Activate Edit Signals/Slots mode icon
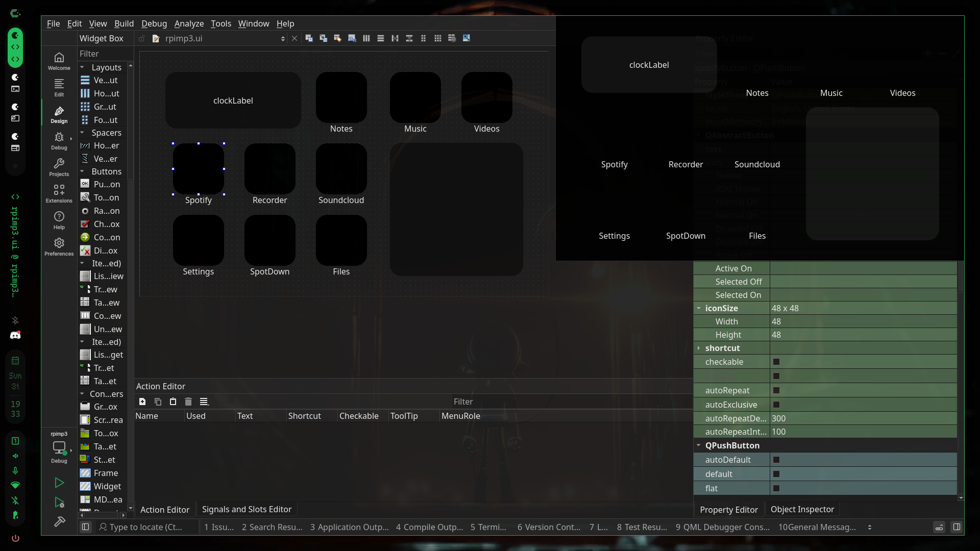Image resolution: width=980 pixels, height=551 pixels. coord(323,38)
